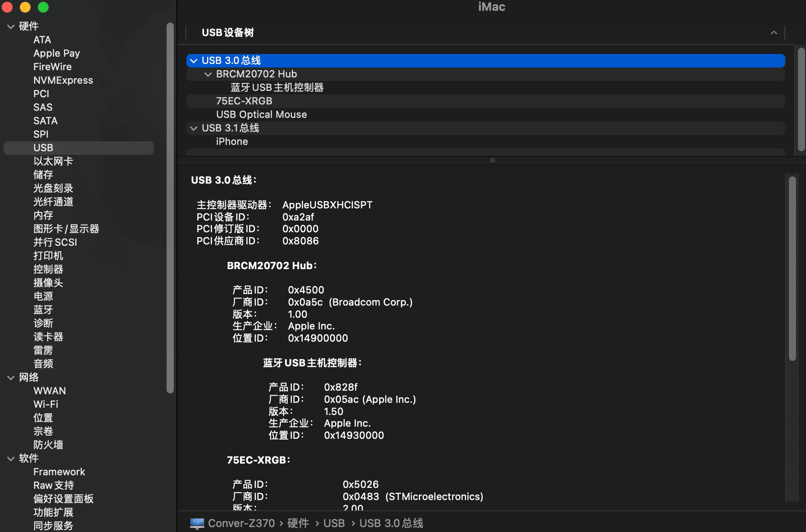
Task: Click 硬件 in the path bar
Action: point(298,523)
